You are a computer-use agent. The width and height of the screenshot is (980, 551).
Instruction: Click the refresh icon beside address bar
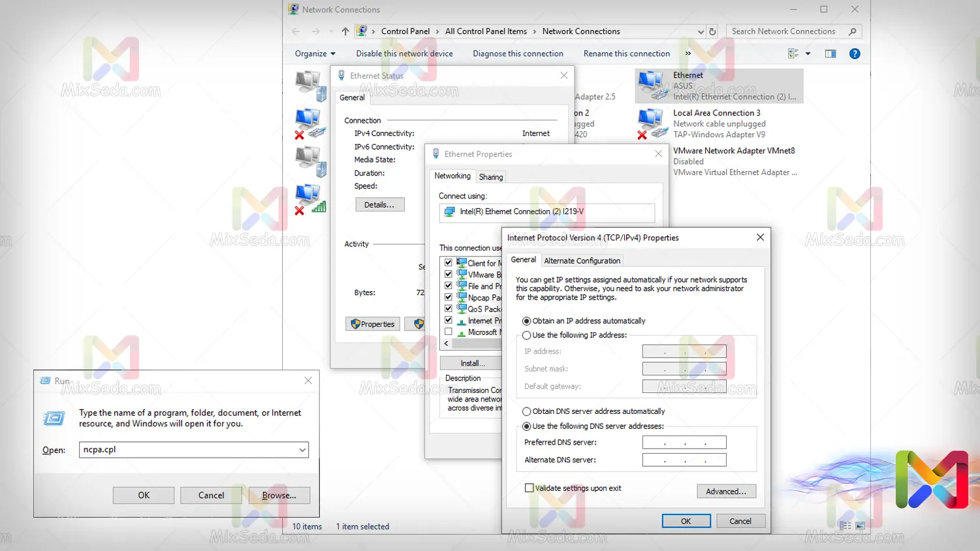712,31
